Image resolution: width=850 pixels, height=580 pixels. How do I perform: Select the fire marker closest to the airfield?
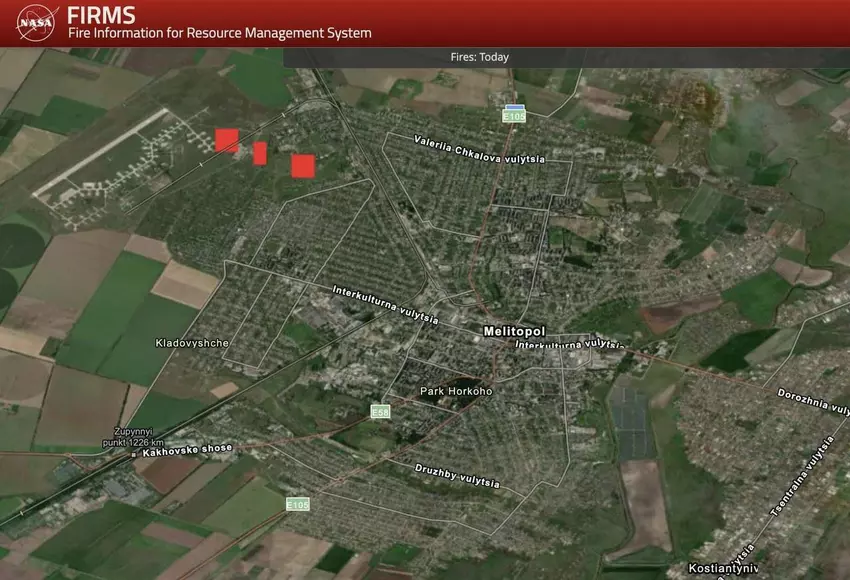[x=227, y=140]
